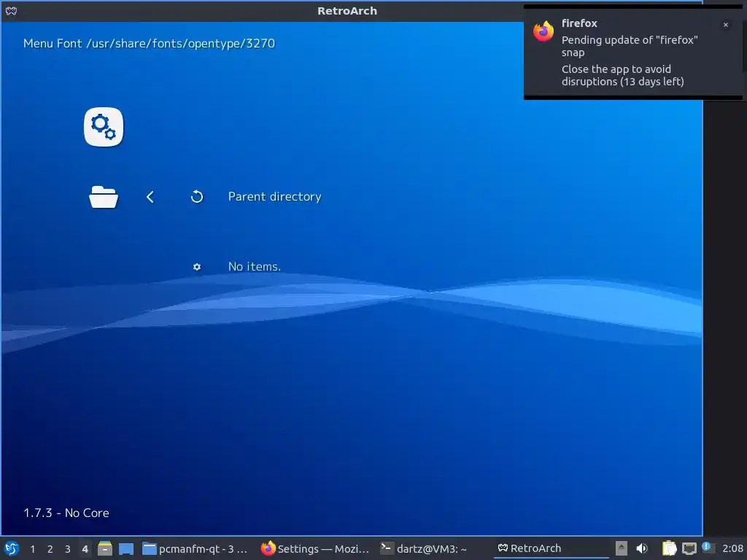Click the network monitor tray icon
The width and height of the screenshot is (747, 560).
pyautogui.click(x=689, y=548)
